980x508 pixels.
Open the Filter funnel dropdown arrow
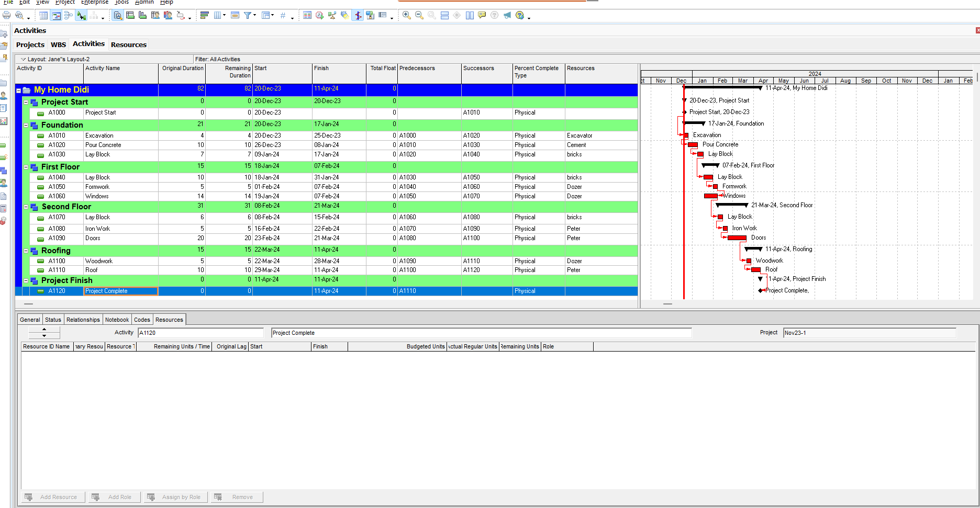[254, 15]
